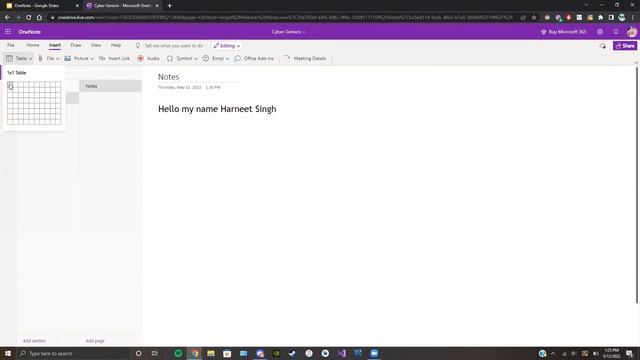Open Task View on the taskbar
Image resolution: width=640 pixels, height=360 pixels.
155,353
